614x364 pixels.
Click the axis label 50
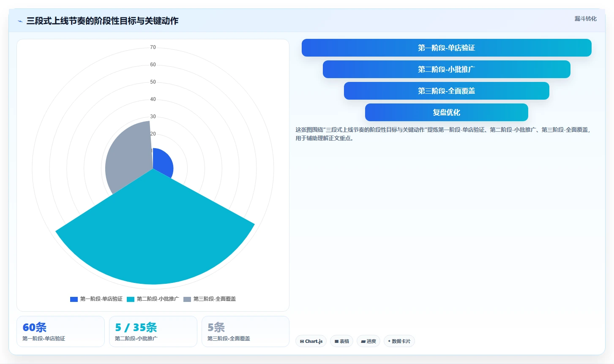[x=153, y=82]
